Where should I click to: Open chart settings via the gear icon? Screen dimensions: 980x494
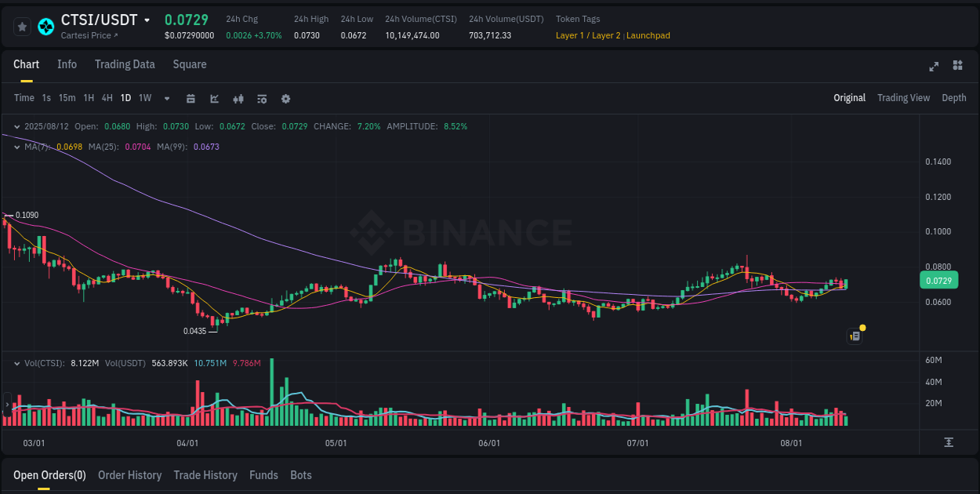285,98
